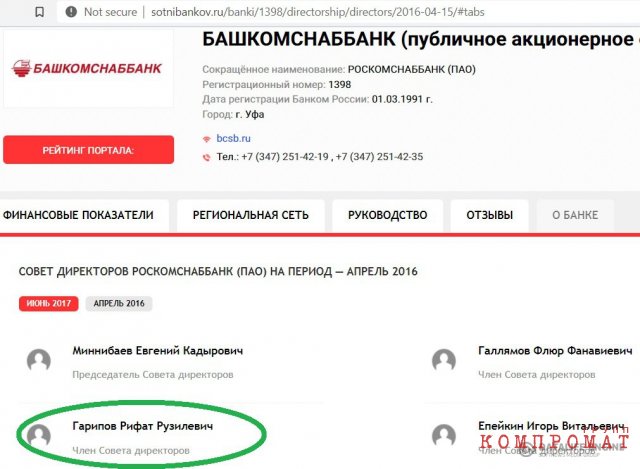Open Гарипов Рифат Рузилевич name link

point(142,426)
